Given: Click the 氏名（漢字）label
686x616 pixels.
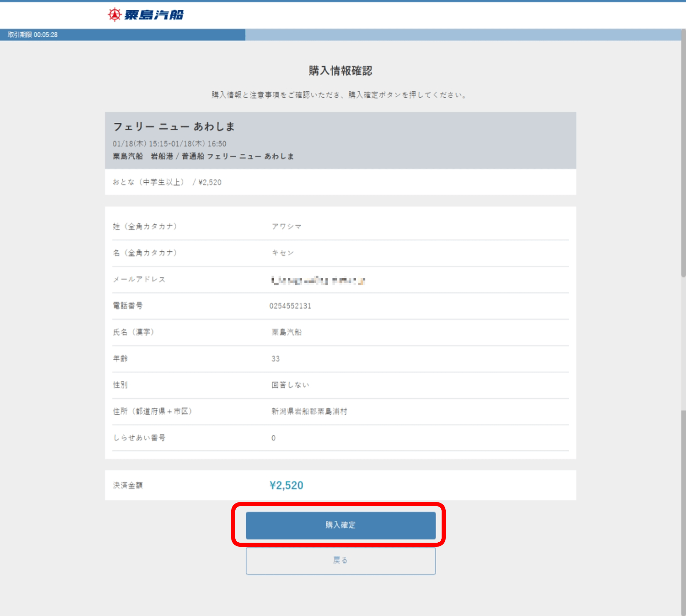Looking at the screenshot, I should [134, 332].
